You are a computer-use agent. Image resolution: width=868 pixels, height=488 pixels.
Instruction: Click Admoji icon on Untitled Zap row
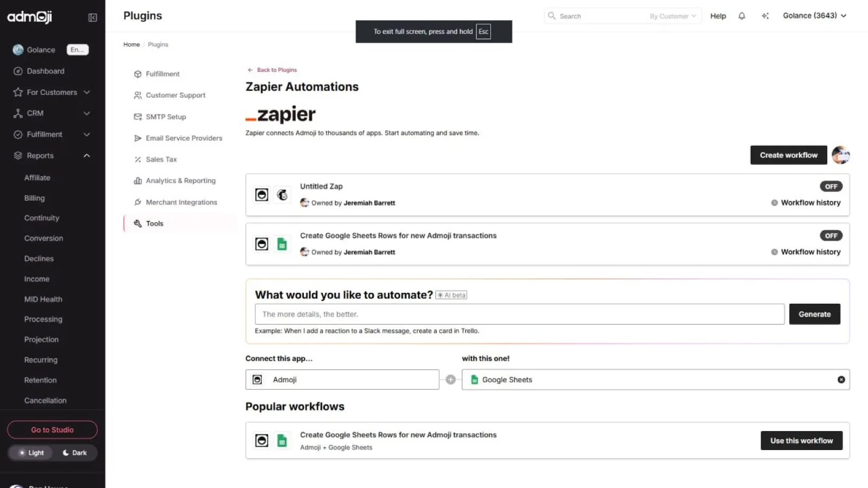(x=262, y=195)
